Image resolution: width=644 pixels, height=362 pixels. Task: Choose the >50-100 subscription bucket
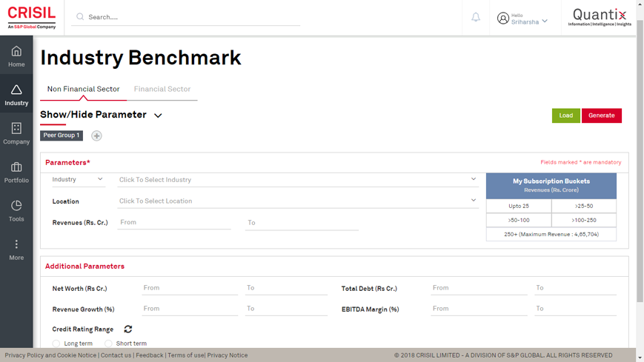click(519, 220)
